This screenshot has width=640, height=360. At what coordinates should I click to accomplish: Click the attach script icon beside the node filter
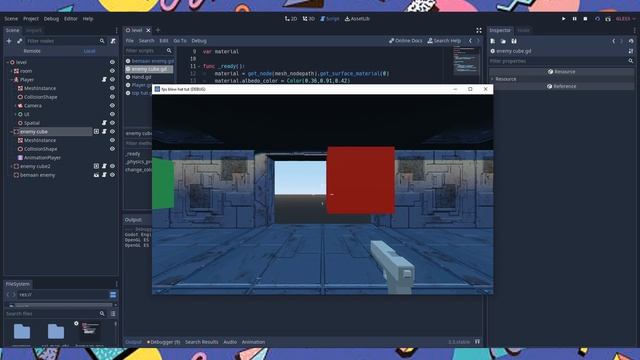point(113,41)
